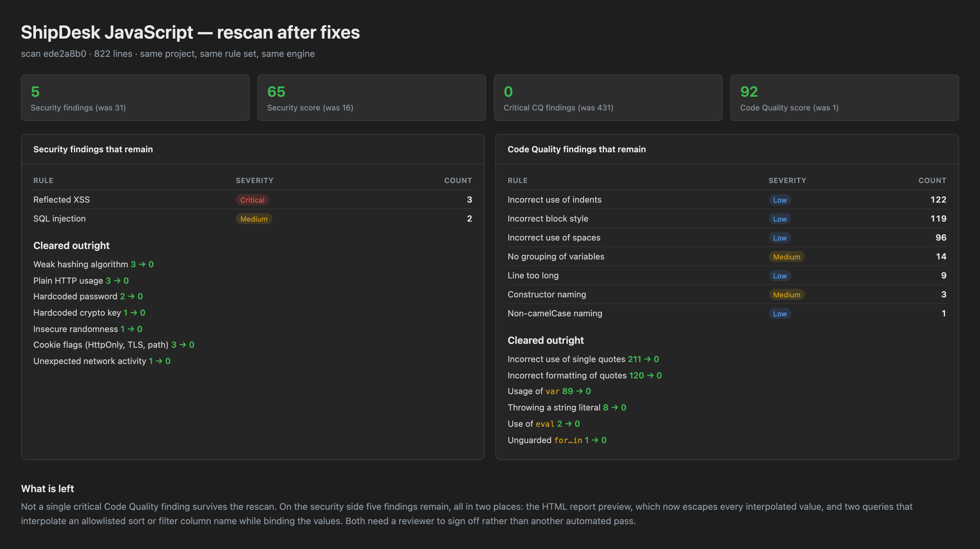Click the count 119 for block style
Viewport: 980px width, 549px height.
(x=938, y=219)
